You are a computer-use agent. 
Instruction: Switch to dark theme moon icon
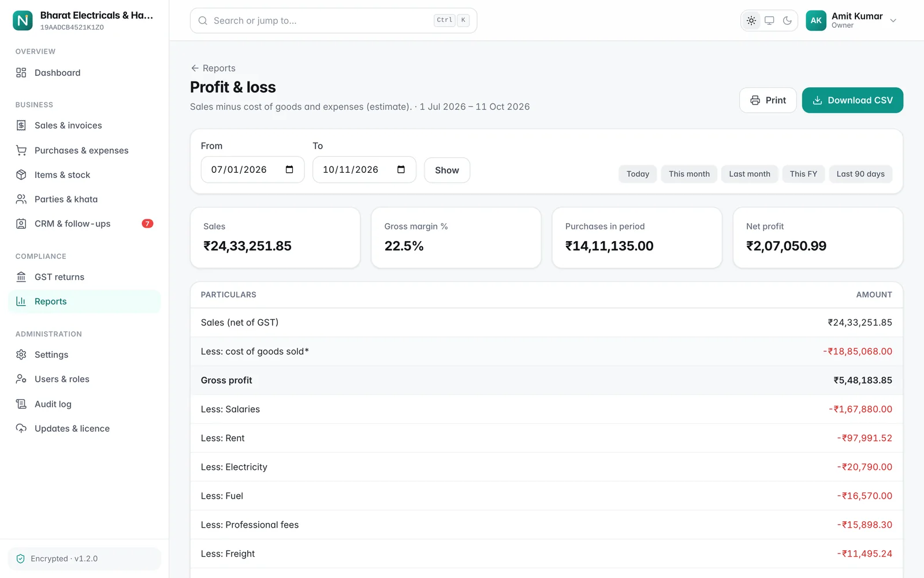tap(787, 21)
